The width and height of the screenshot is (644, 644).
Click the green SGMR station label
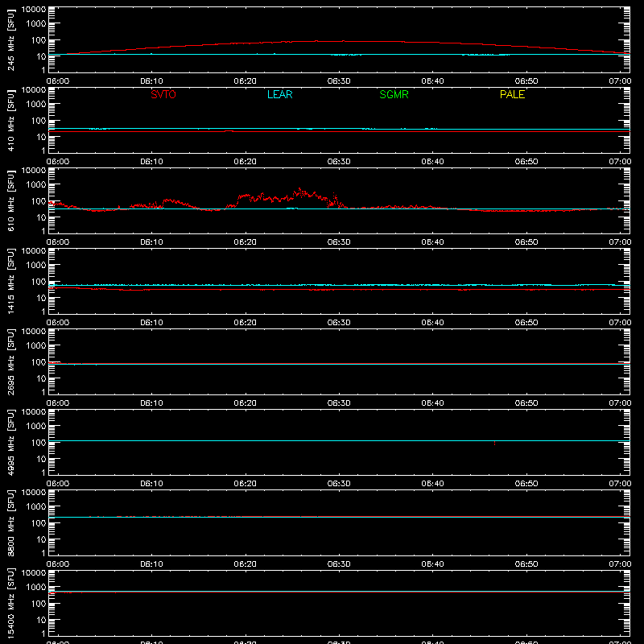pos(394,94)
